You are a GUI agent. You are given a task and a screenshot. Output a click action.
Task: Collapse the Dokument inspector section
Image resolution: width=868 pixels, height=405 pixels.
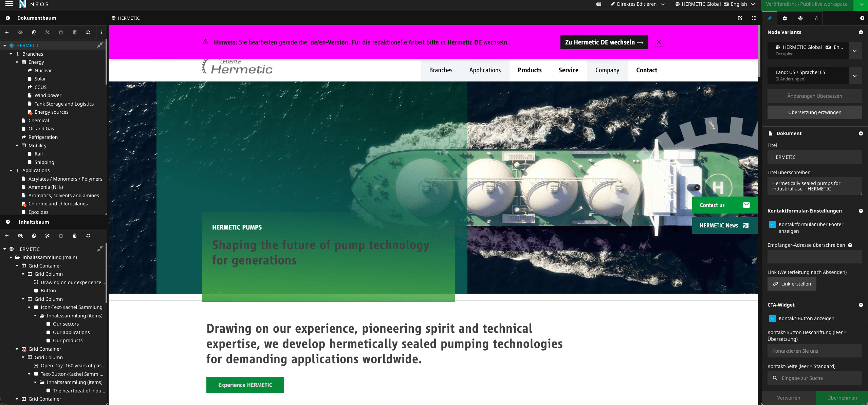[x=861, y=133]
